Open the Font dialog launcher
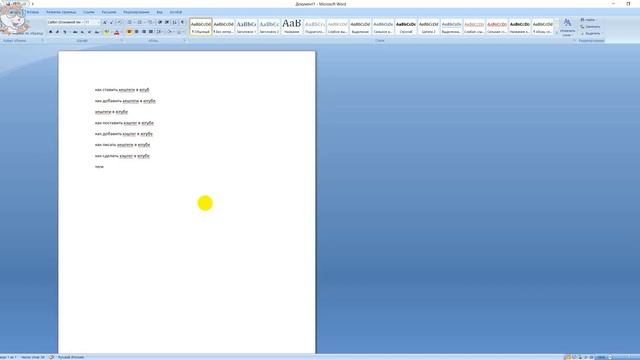This screenshot has width=640, height=360. pos(121,41)
